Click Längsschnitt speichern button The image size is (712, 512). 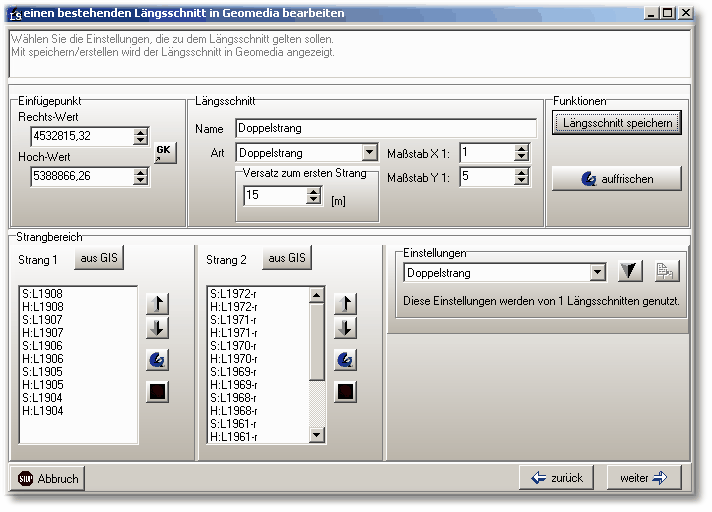[x=617, y=123]
